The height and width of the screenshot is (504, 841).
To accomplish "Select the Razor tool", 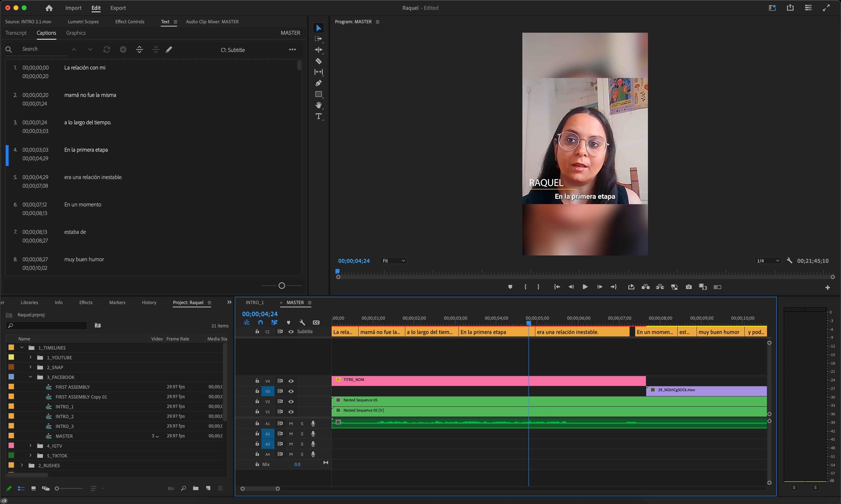I will pos(318,61).
